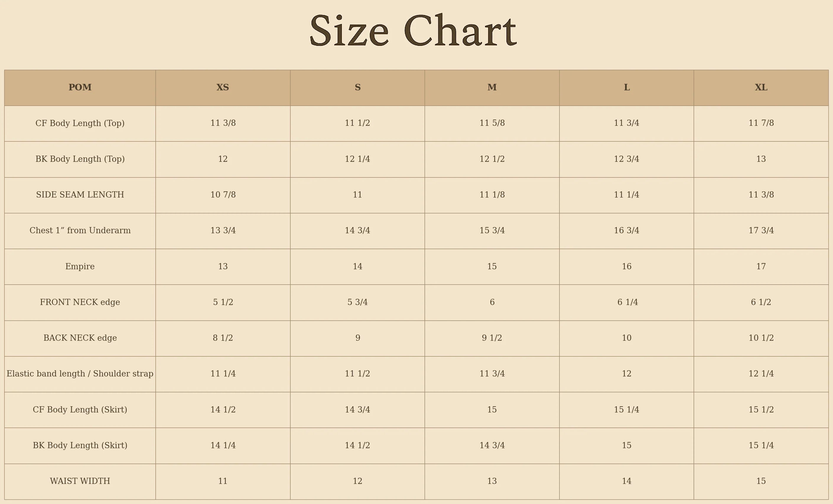Click the FRONT NECK edge row label
The height and width of the screenshot is (504, 833).
click(80, 302)
